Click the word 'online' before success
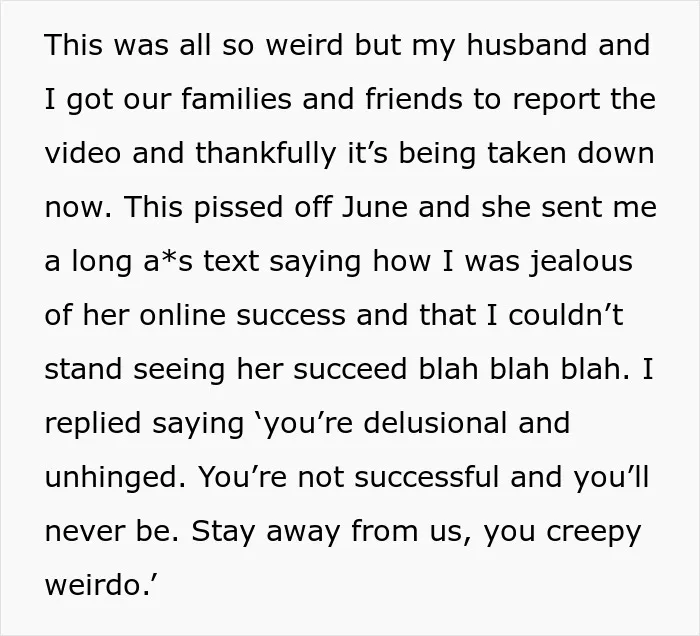This screenshot has width=700, height=636. tap(183, 315)
